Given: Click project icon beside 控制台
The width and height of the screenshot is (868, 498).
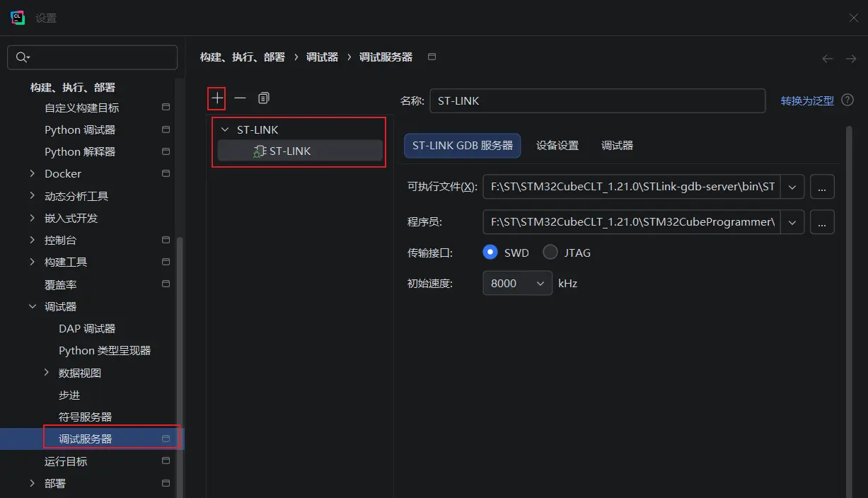Looking at the screenshot, I should point(166,240).
